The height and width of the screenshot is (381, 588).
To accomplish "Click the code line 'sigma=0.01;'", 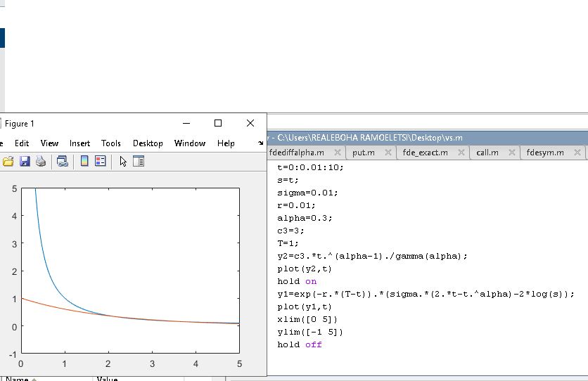I will coord(307,193).
